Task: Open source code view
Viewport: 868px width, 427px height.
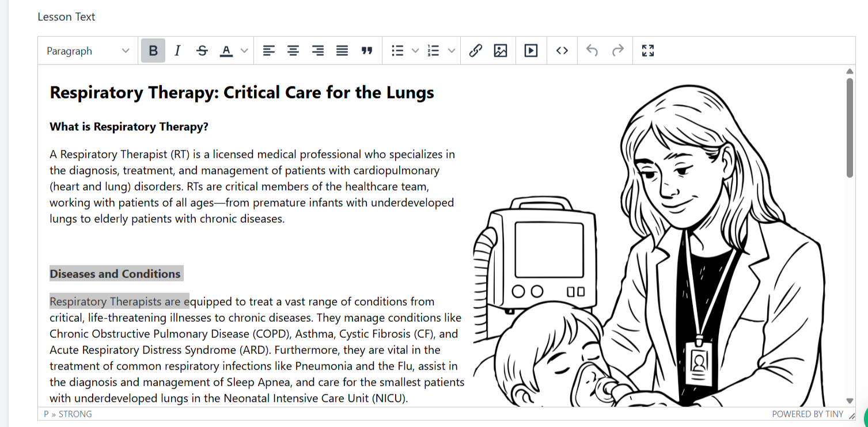Action: click(562, 51)
